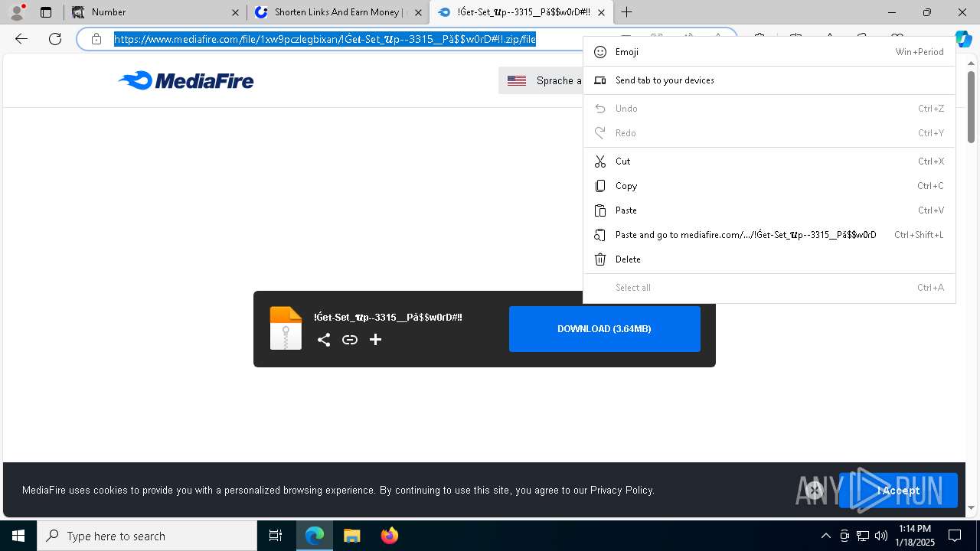This screenshot has height=551, width=980.
Task: Close the Number tab
Action: tap(236, 12)
